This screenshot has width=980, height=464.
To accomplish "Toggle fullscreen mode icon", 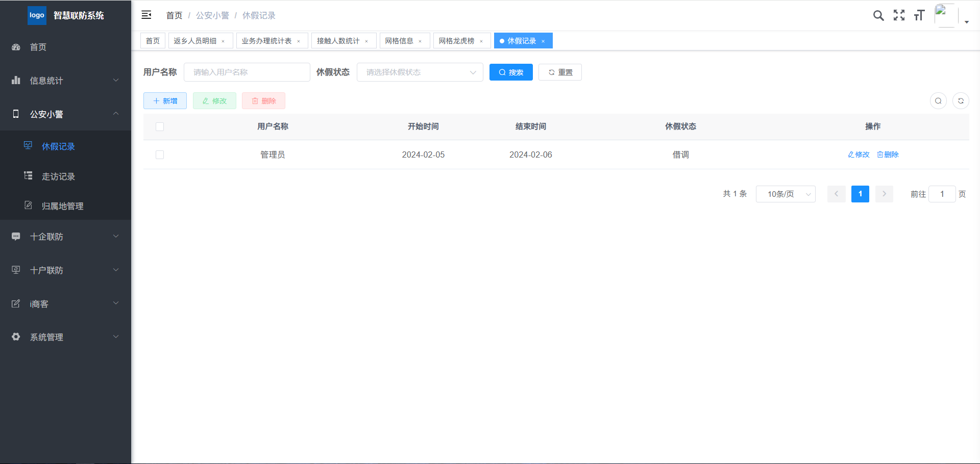I will 899,15.
